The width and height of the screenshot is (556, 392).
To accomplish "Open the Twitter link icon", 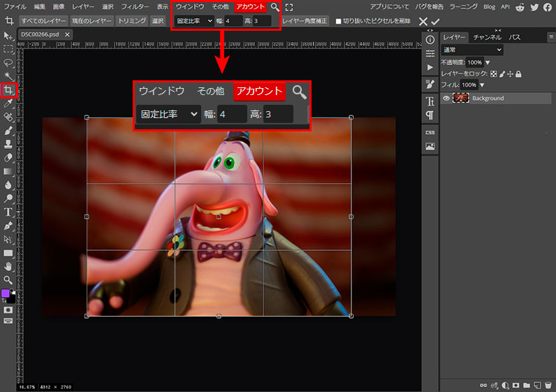I will pyautogui.click(x=534, y=7).
